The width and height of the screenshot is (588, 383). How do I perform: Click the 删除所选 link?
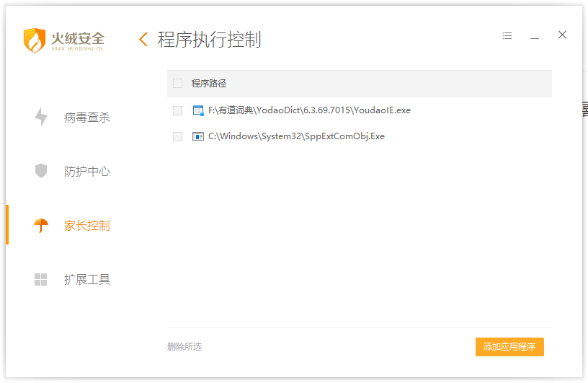point(184,347)
